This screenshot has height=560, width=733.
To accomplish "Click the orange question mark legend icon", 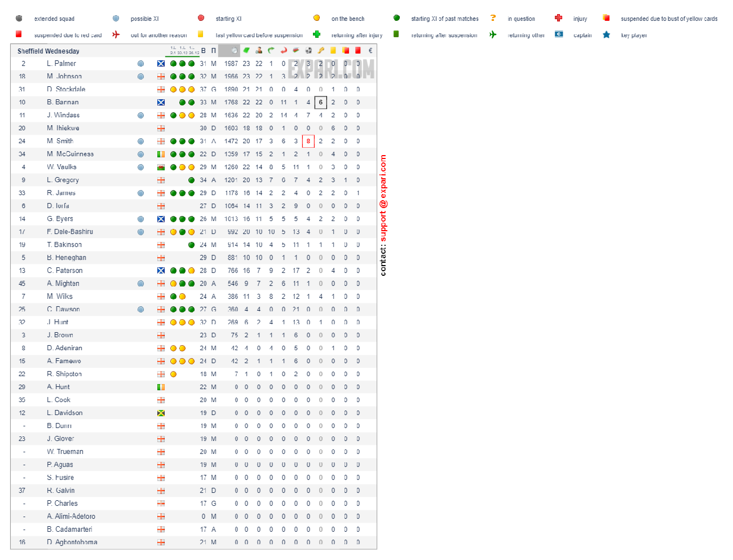I will click(x=493, y=18).
